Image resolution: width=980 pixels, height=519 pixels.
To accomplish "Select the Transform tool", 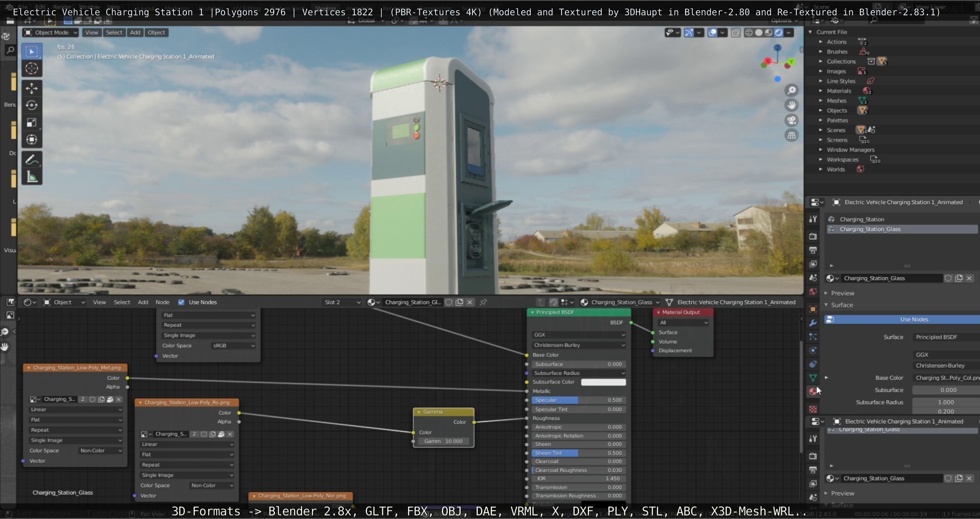I will (x=32, y=139).
